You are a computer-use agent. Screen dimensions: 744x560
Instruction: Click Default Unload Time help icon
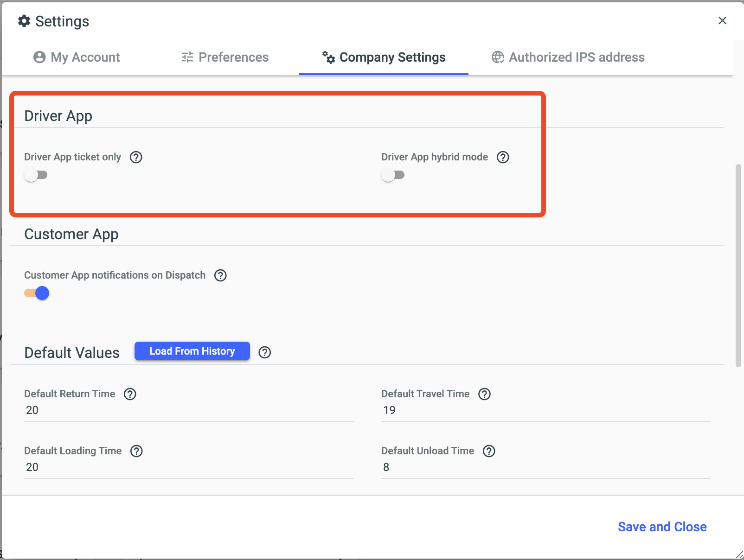tap(489, 451)
